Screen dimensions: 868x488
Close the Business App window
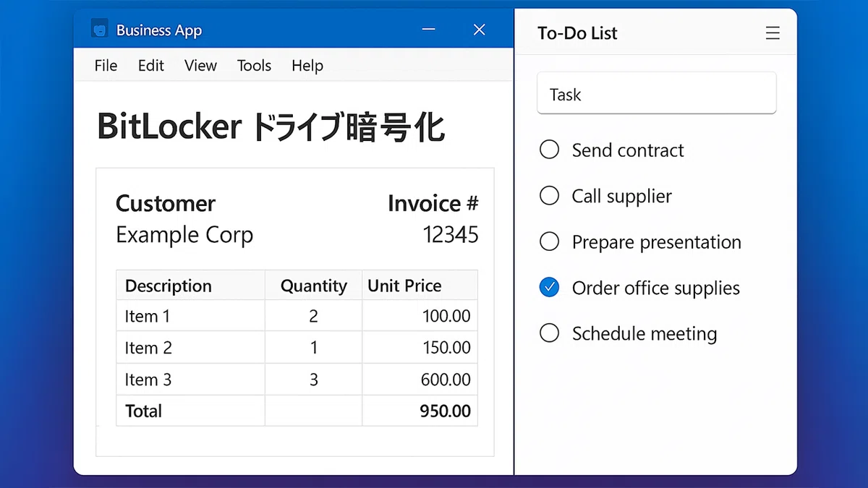(x=479, y=30)
